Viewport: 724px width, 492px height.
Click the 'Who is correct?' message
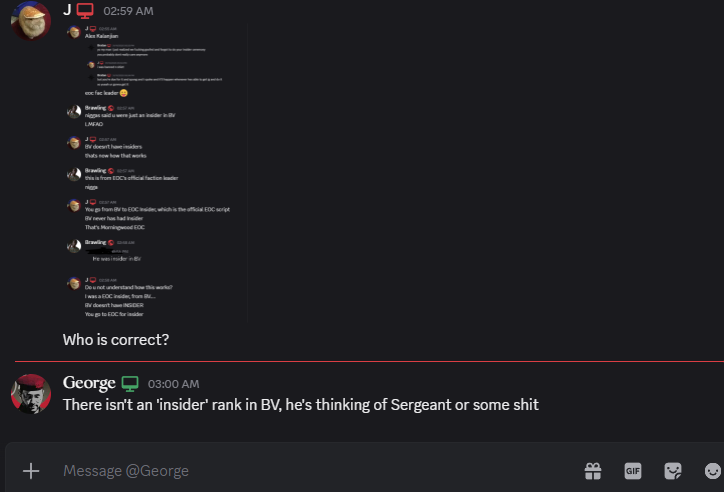[x=116, y=340]
